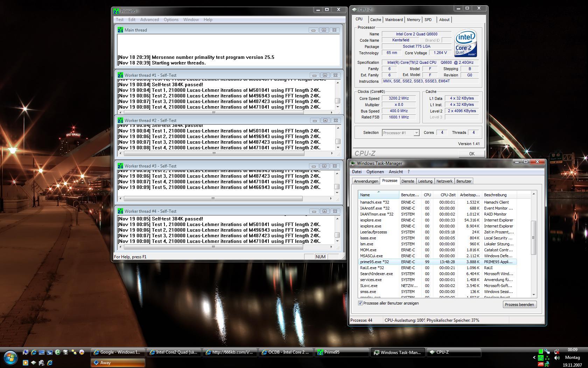Open the Windows Start orb
Image resolution: width=588 pixels, height=368 pixels.
click(x=10, y=358)
